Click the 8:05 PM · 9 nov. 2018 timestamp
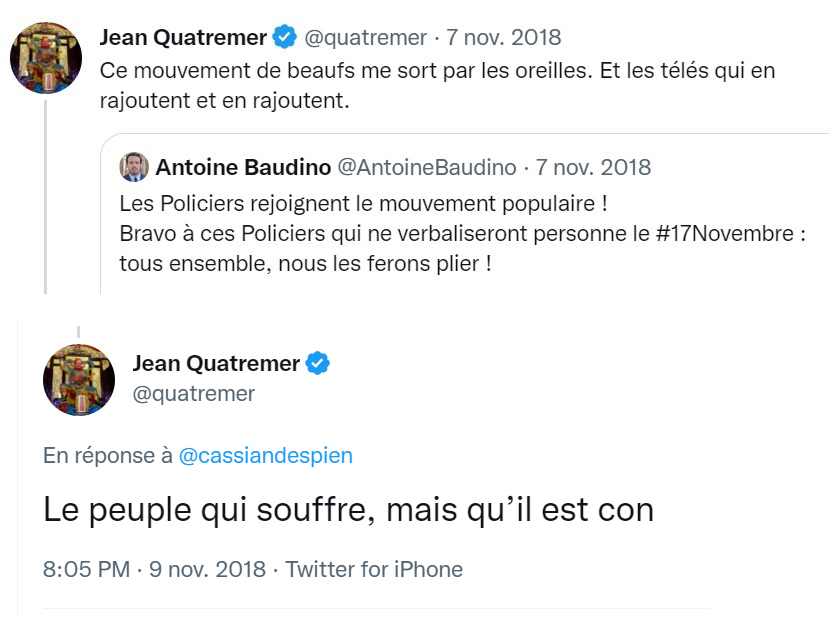 (x=154, y=570)
